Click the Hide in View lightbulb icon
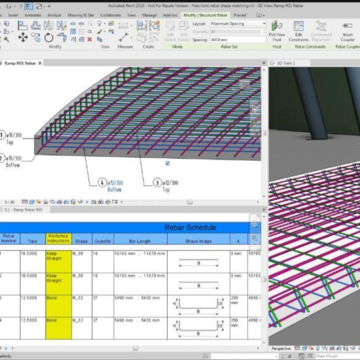This screenshot has width=360, height=360. tap(99, 24)
